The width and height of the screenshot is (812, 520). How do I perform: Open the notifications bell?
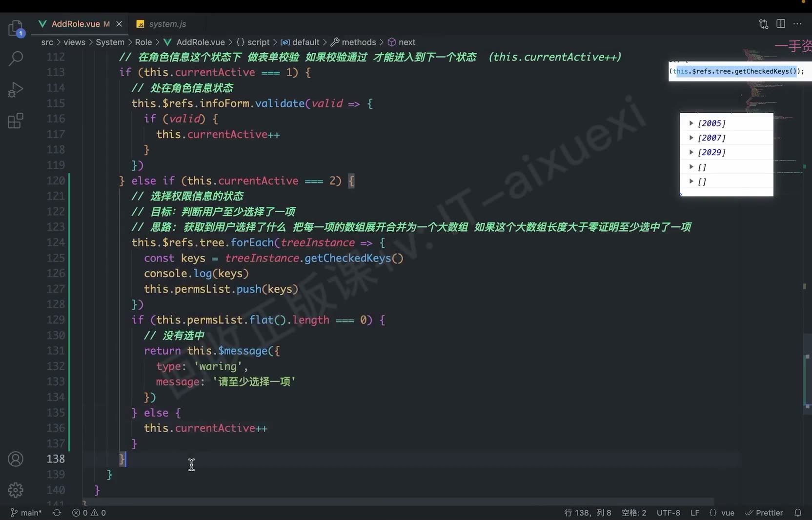[x=798, y=513]
